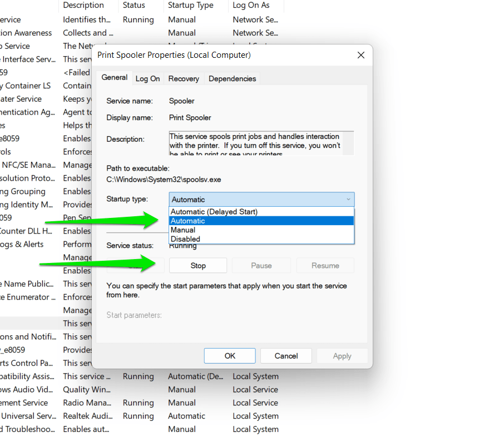Select the 'Counter DLL H...' service row
The width and height of the screenshot is (504, 437).
click(26, 231)
